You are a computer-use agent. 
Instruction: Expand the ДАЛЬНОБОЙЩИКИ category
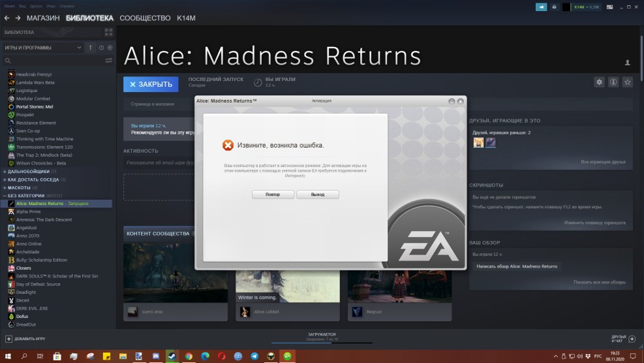point(29,171)
